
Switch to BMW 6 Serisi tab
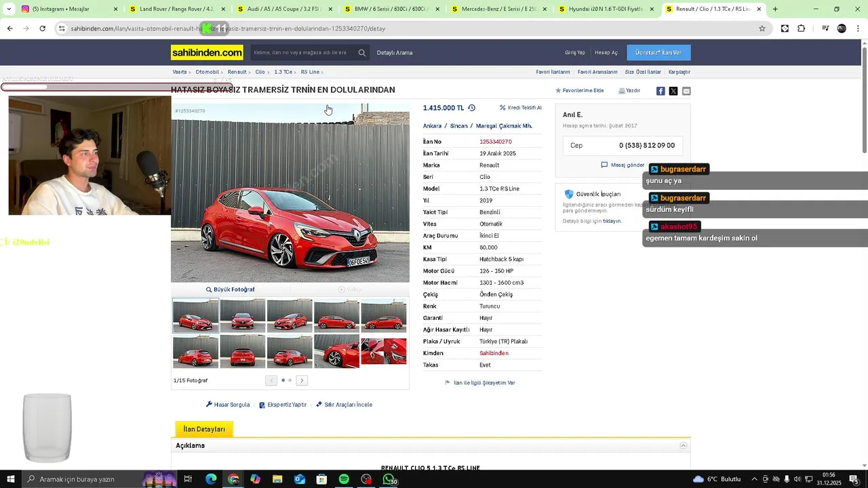[393, 9]
